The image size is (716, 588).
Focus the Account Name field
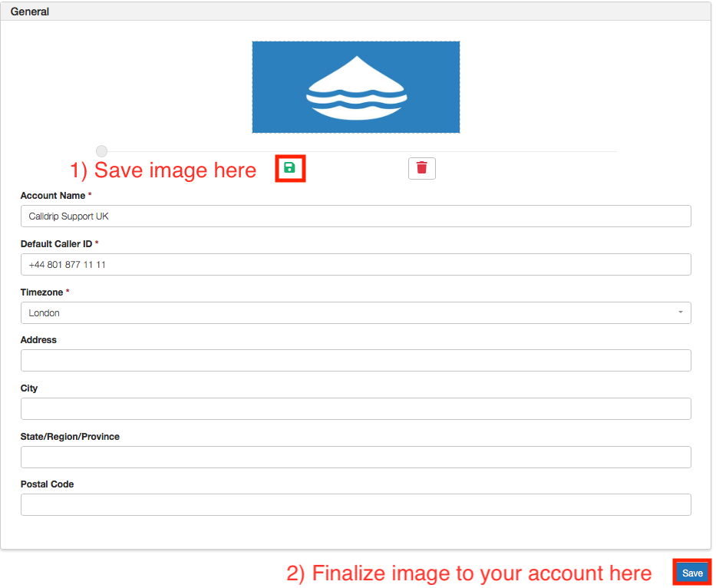[x=356, y=216]
